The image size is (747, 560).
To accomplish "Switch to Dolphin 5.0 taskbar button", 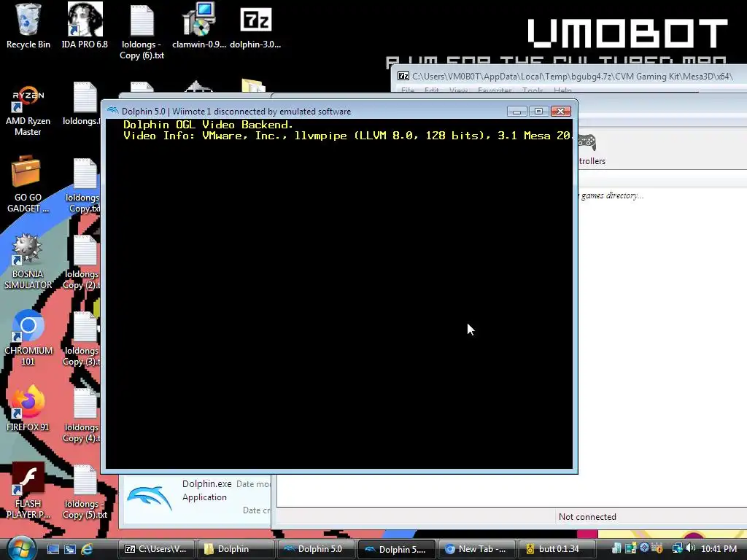I will (x=317, y=549).
